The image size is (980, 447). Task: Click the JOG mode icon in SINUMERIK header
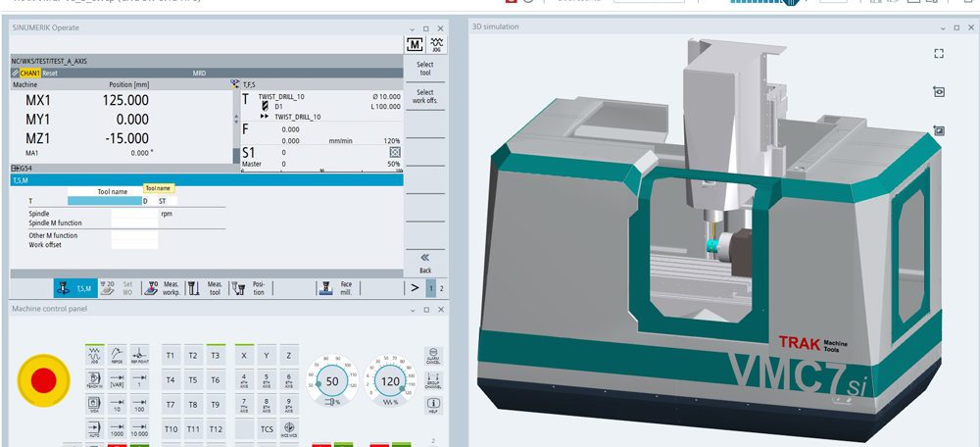point(436,44)
